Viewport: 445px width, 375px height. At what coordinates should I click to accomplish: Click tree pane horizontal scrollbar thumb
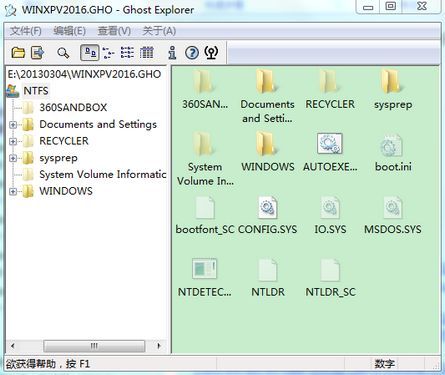click(94, 346)
